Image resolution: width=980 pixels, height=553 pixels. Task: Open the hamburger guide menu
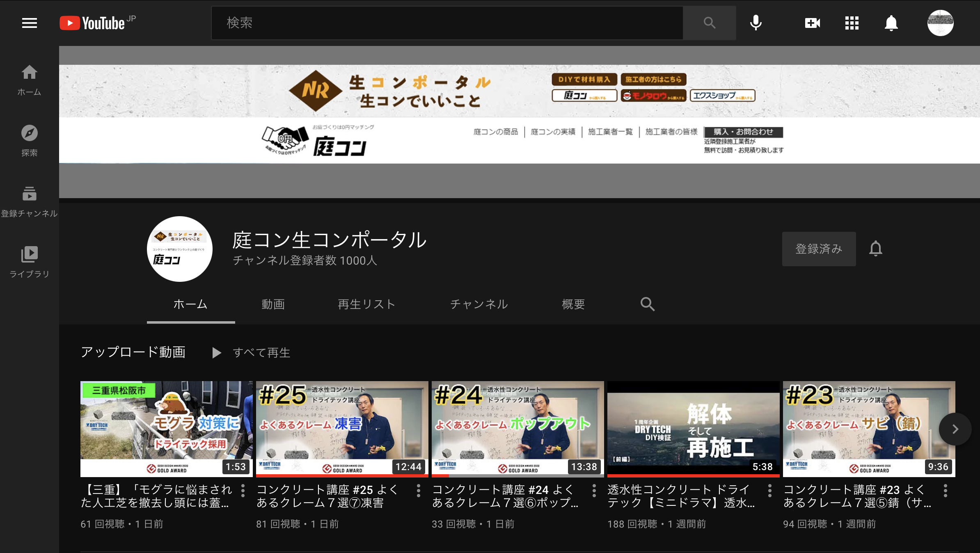click(x=30, y=23)
